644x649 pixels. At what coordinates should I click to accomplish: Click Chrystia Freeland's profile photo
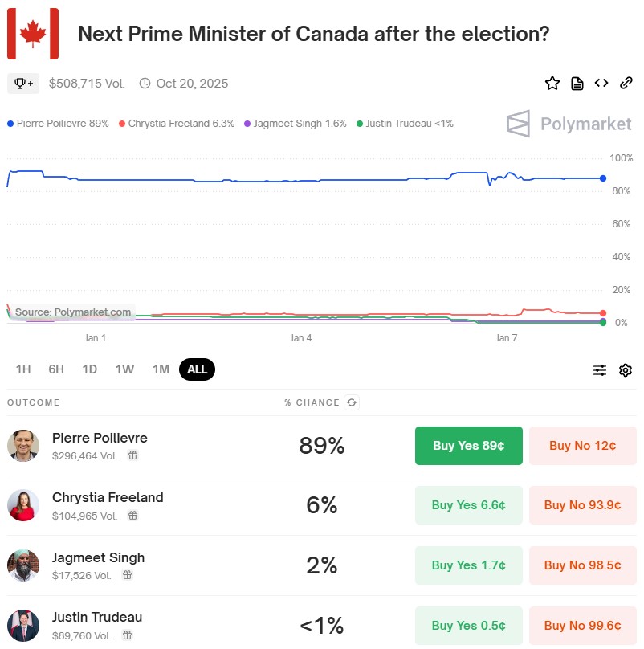point(23,505)
